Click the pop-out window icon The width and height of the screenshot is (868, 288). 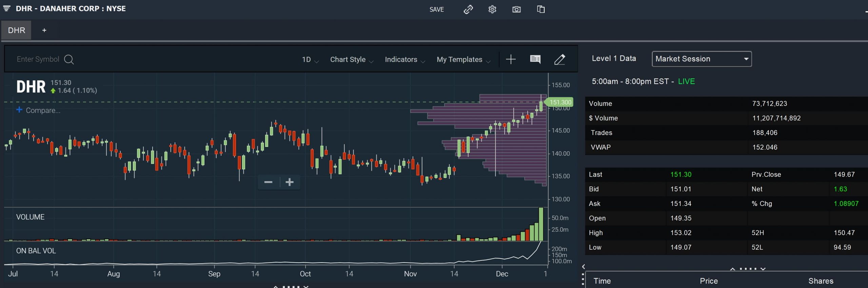[x=541, y=9]
